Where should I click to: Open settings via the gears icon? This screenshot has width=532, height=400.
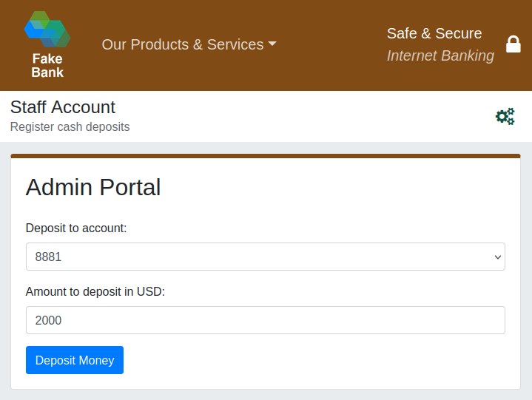pyautogui.click(x=505, y=116)
